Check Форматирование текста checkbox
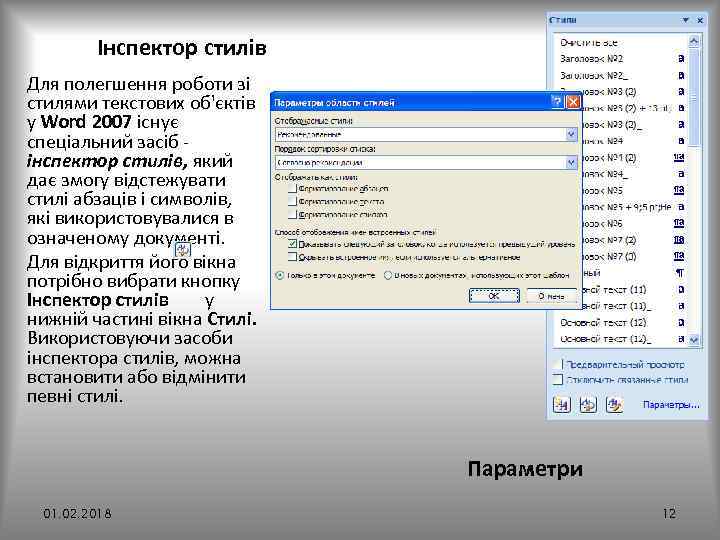720x540 pixels. tap(292, 201)
